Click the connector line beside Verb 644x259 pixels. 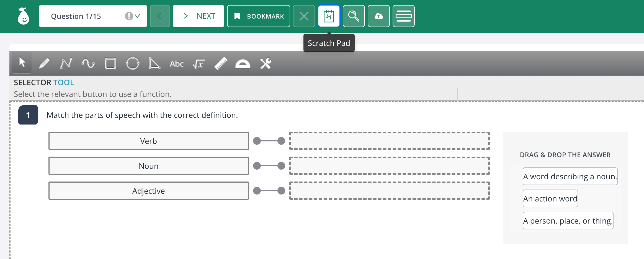click(x=269, y=141)
